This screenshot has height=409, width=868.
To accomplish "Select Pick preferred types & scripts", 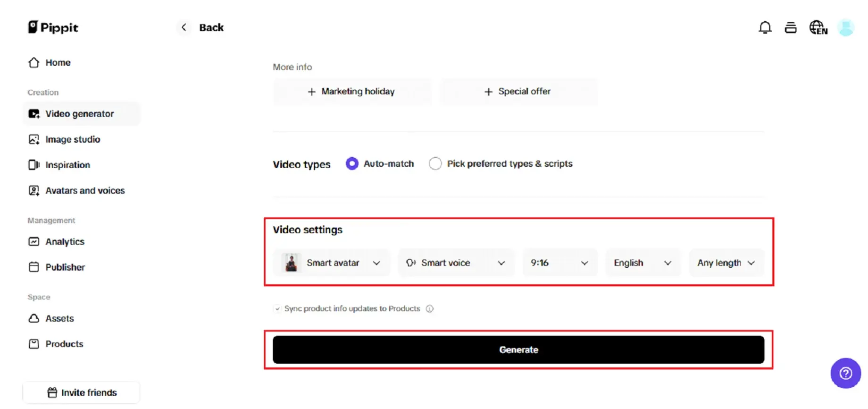I will point(435,164).
